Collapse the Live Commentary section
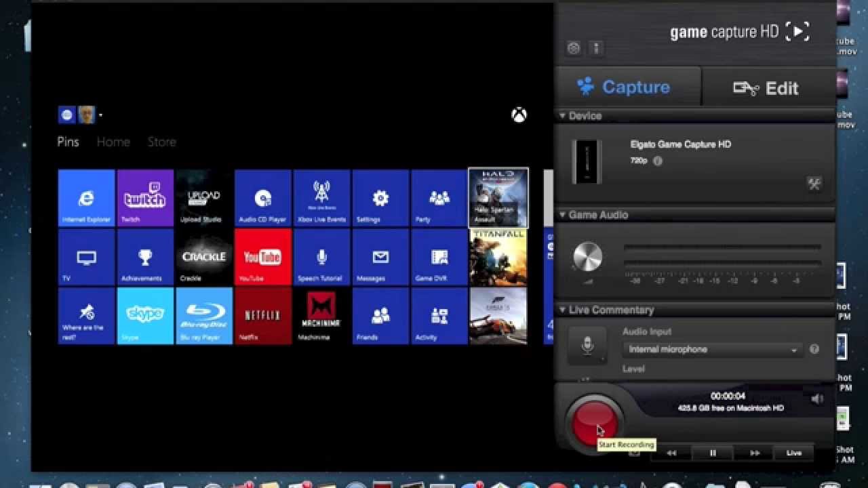Viewport: 868px width, 488px height. click(562, 310)
